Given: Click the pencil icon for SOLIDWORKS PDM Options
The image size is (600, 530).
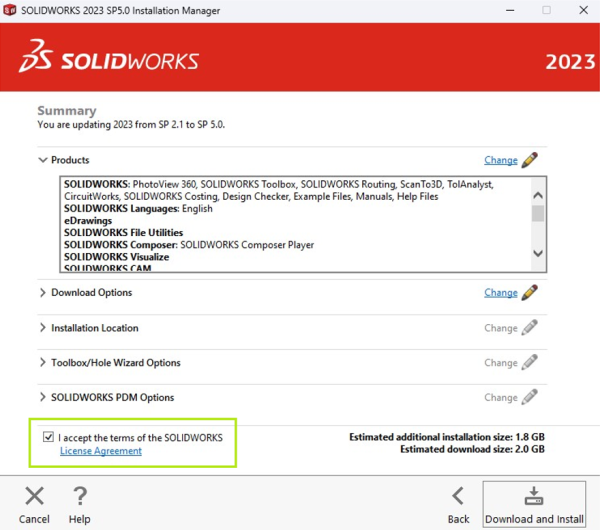Looking at the screenshot, I should tap(530, 397).
